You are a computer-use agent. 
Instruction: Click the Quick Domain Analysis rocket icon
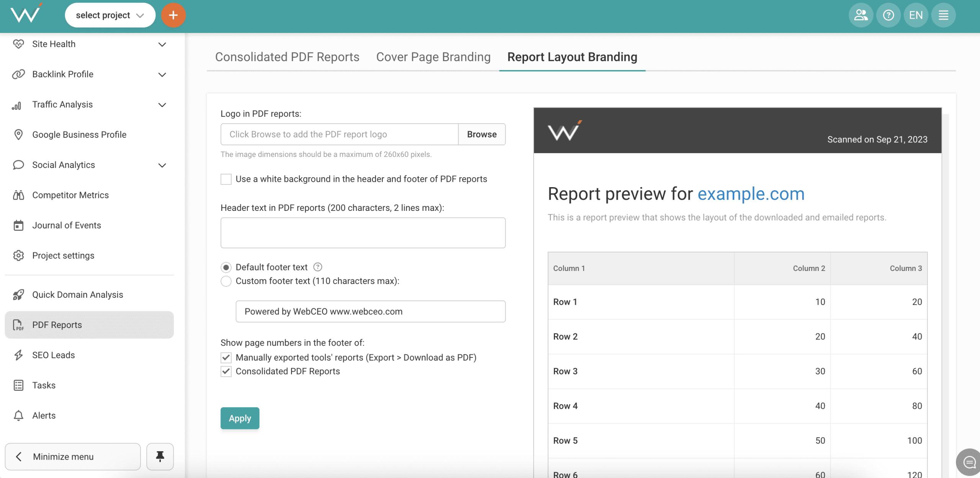click(18, 295)
